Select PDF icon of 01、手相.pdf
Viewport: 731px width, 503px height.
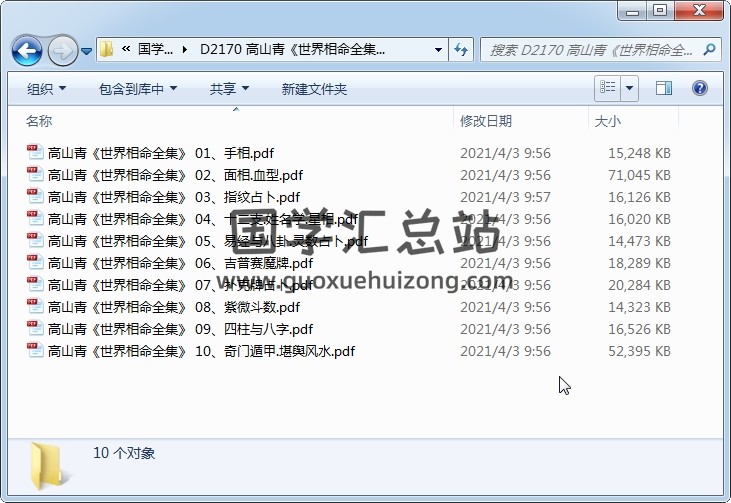click(x=35, y=152)
